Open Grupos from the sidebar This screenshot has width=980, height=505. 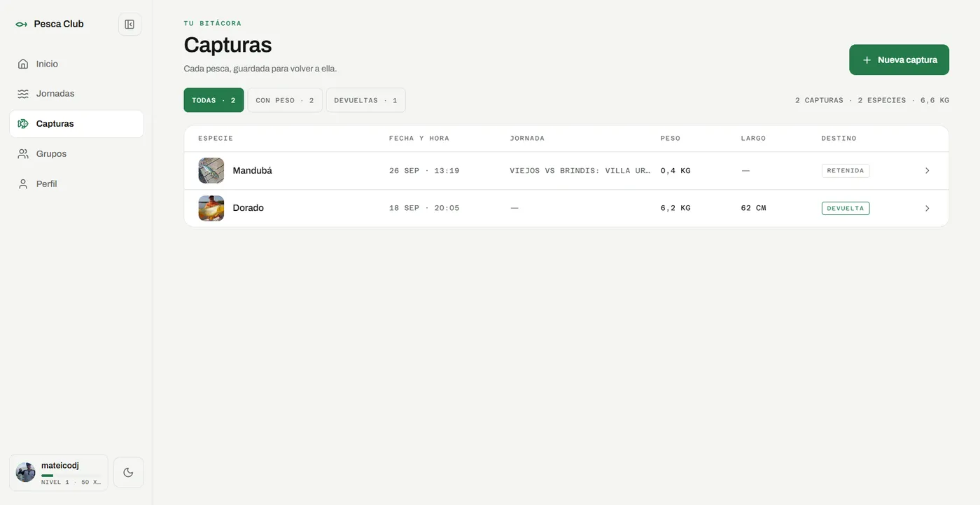point(76,154)
